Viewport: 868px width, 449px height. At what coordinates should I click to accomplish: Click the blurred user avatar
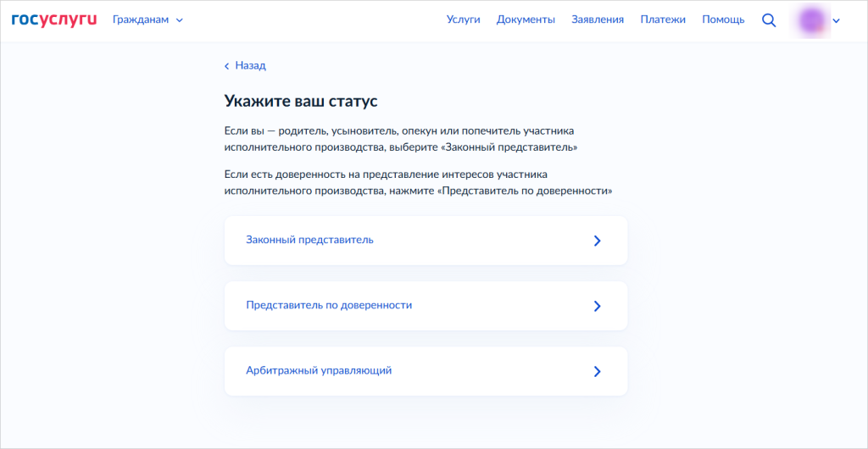click(811, 20)
